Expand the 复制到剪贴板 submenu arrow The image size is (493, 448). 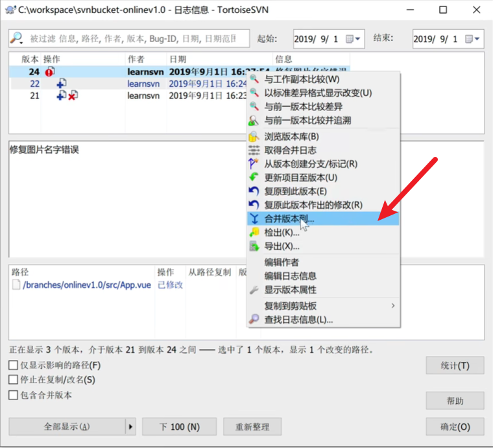point(392,305)
